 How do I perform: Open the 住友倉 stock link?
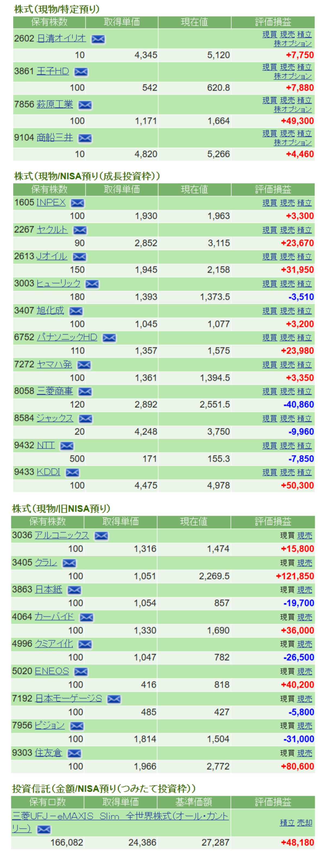tap(49, 753)
